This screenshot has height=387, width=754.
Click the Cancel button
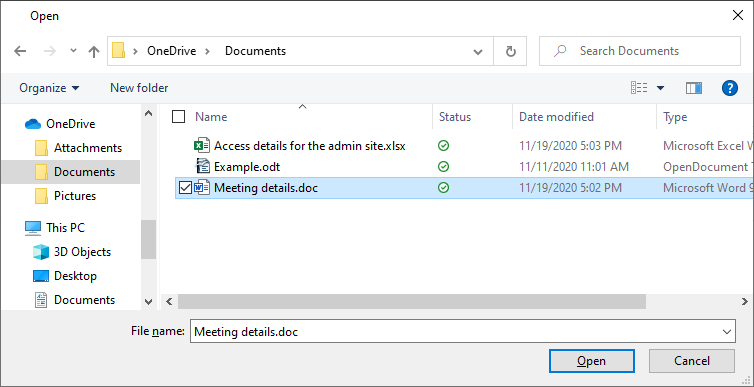point(691,361)
